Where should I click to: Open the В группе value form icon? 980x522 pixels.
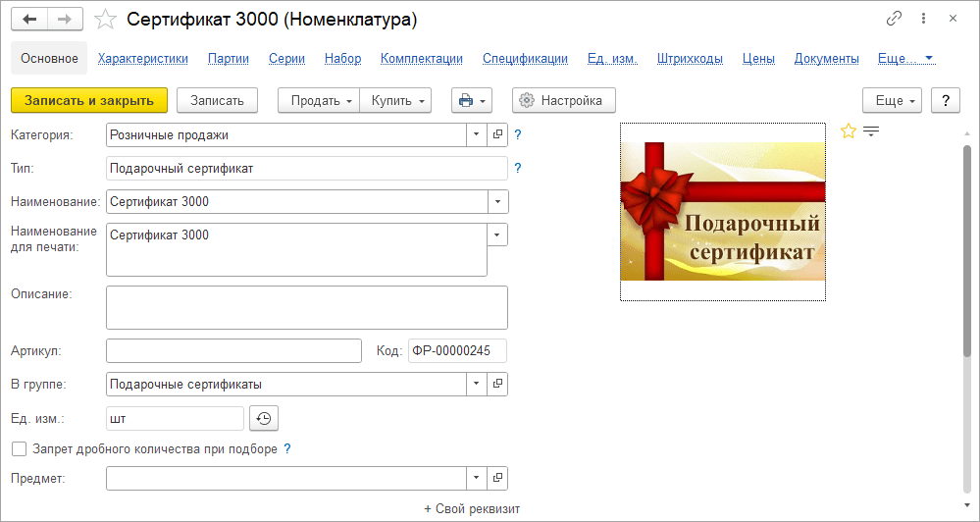click(x=497, y=384)
